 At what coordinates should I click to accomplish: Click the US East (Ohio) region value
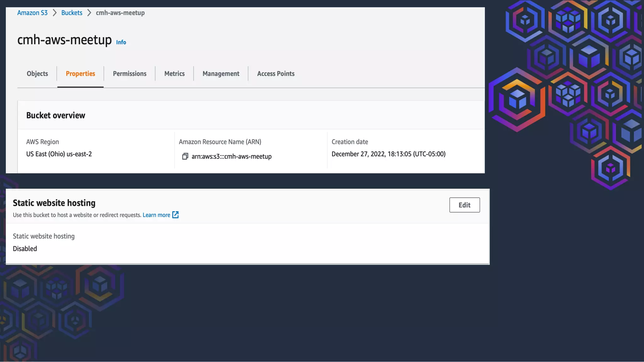tap(59, 154)
